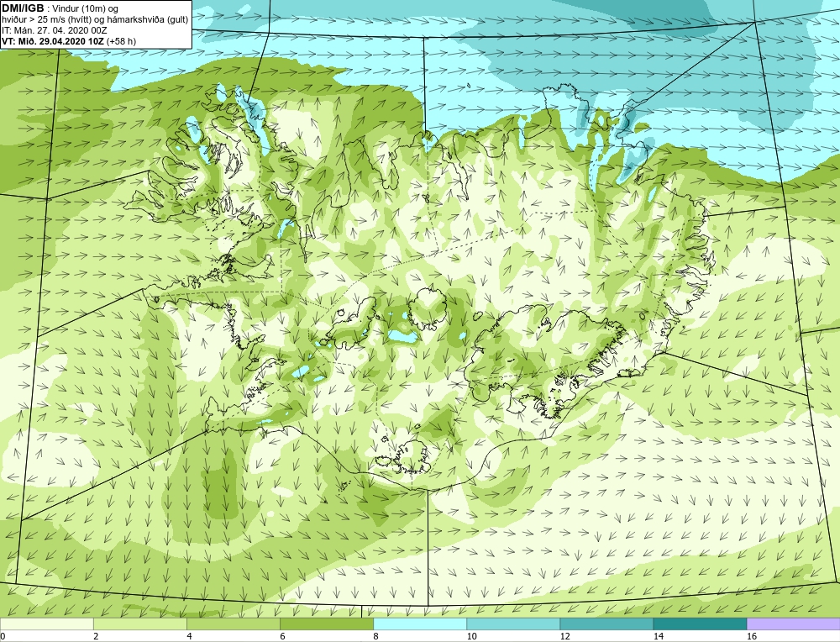Click the scale label '16'
The image size is (840, 642).
click(752, 636)
